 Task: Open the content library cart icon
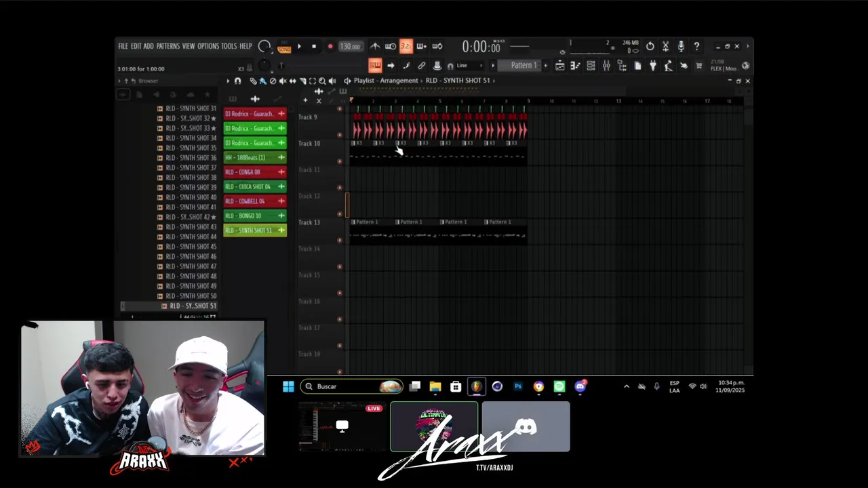699,66
